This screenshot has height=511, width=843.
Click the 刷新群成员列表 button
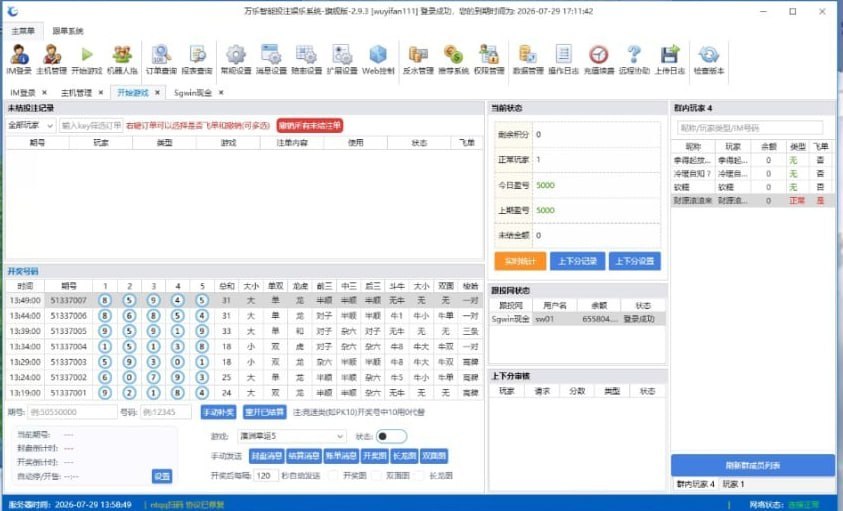pos(753,465)
